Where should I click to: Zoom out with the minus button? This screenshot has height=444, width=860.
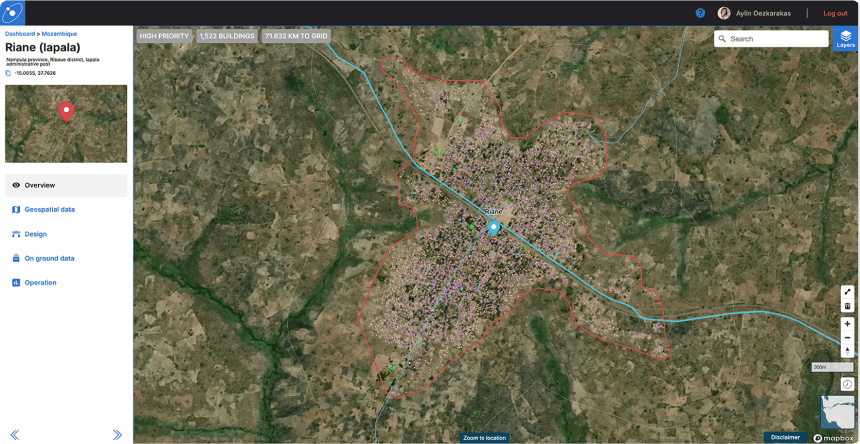(847, 338)
